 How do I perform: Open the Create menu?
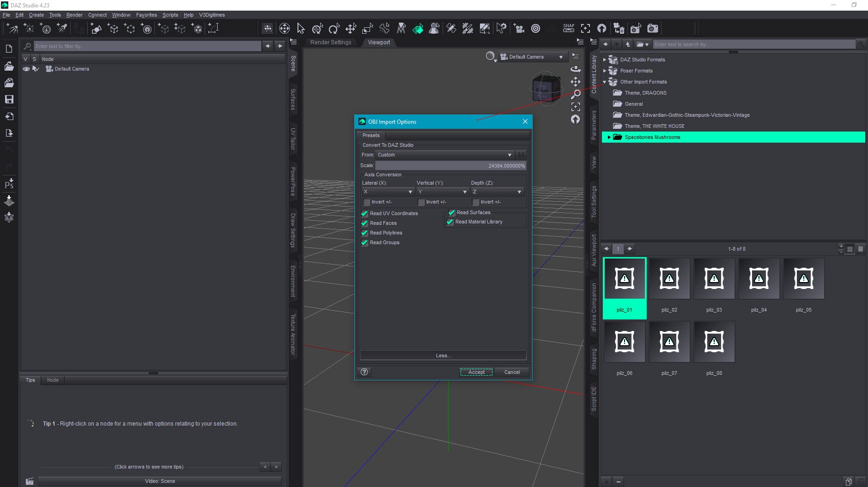tap(36, 15)
